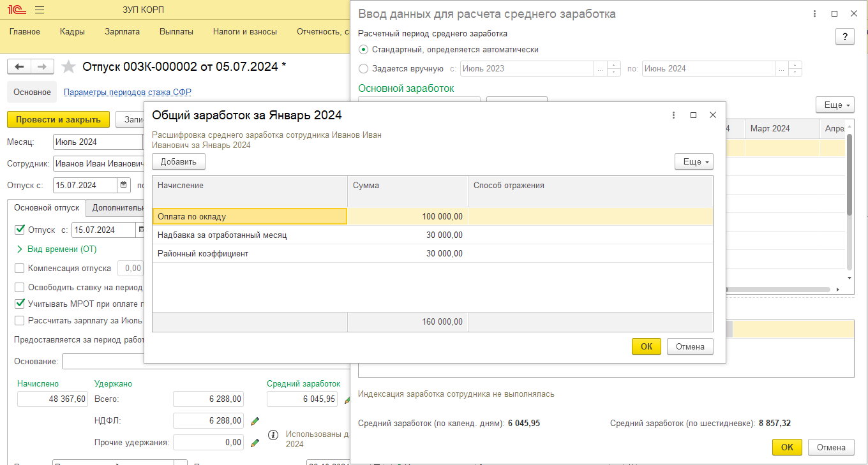Click the 'Добавить' button
This screenshot has width=868, height=465.
point(179,162)
